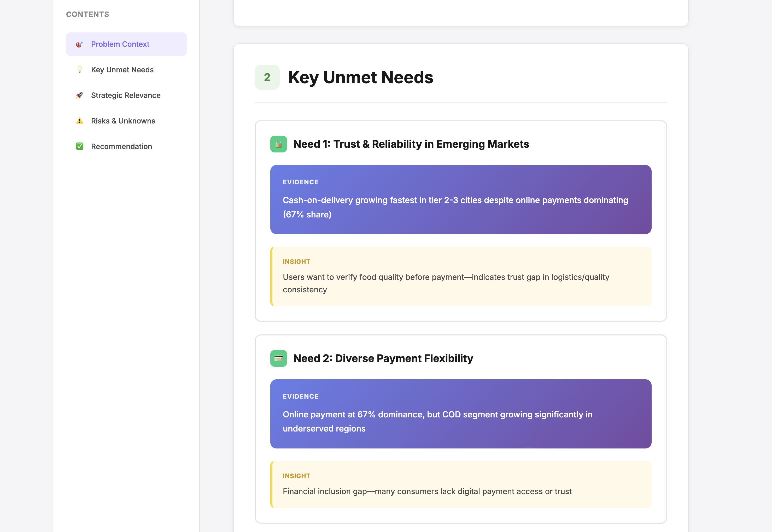Click the credit card icon for Need 2
This screenshot has height=532, width=772.
coord(278,358)
